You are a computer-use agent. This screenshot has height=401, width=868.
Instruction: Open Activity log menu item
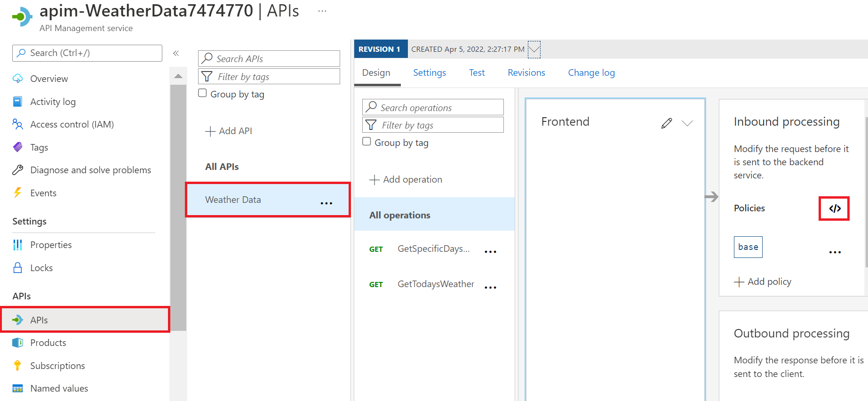53,102
